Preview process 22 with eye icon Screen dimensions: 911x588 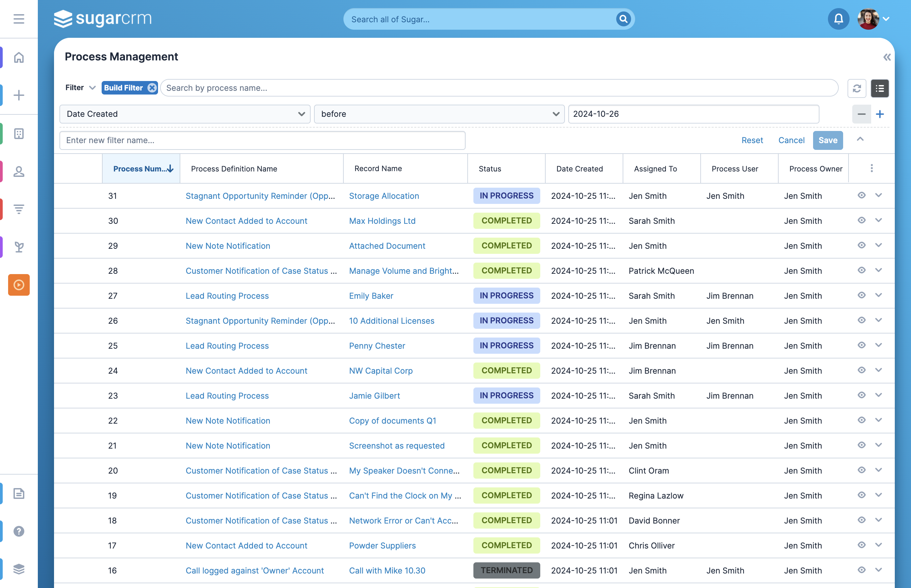tap(861, 420)
